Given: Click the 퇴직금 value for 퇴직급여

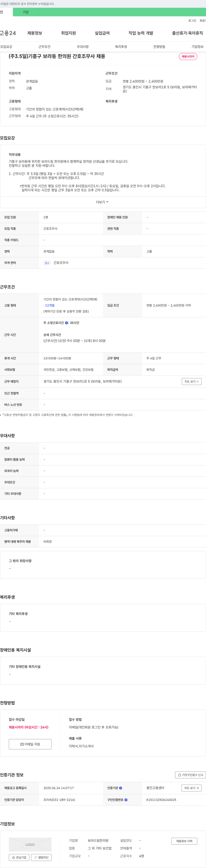Looking at the screenshot, I should [x=150, y=370].
